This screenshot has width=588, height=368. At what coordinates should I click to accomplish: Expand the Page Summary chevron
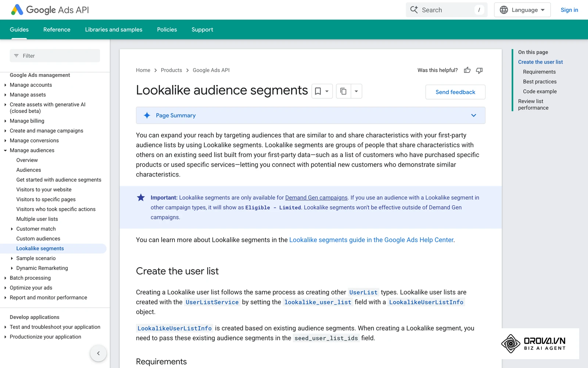tap(474, 116)
